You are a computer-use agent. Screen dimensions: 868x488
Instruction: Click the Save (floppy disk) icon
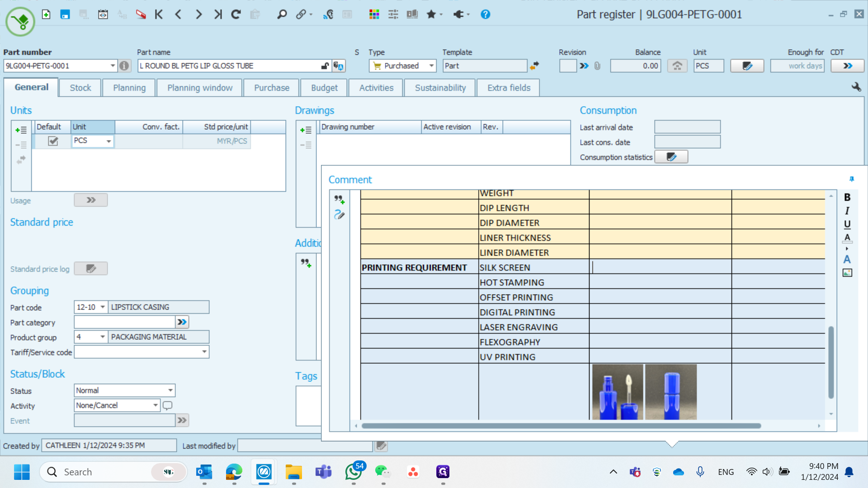tap(65, 14)
